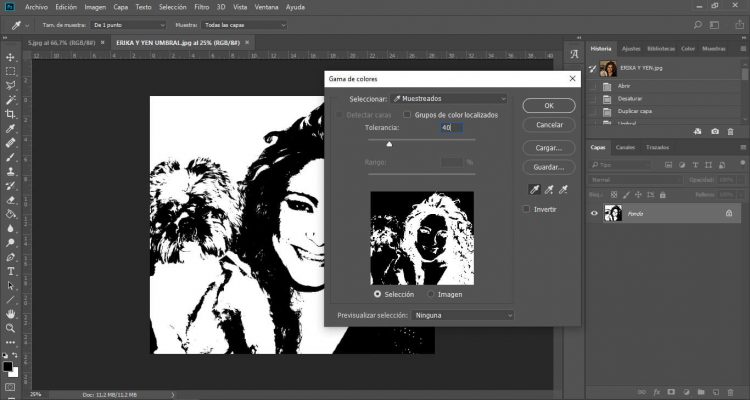Click the eyedropper sampler in Gama de colores
Image resolution: width=750 pixels, height=400 pixels.
(534, 190)
